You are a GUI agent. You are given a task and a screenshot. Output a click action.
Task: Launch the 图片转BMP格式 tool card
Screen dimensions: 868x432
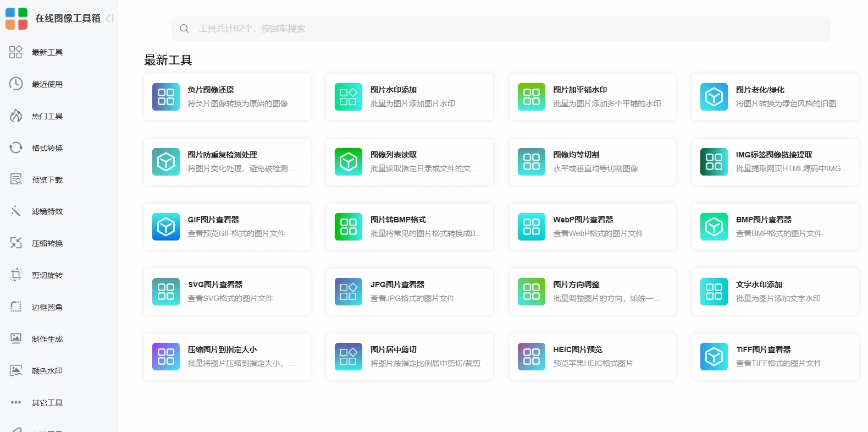click(x=409, y=227)
